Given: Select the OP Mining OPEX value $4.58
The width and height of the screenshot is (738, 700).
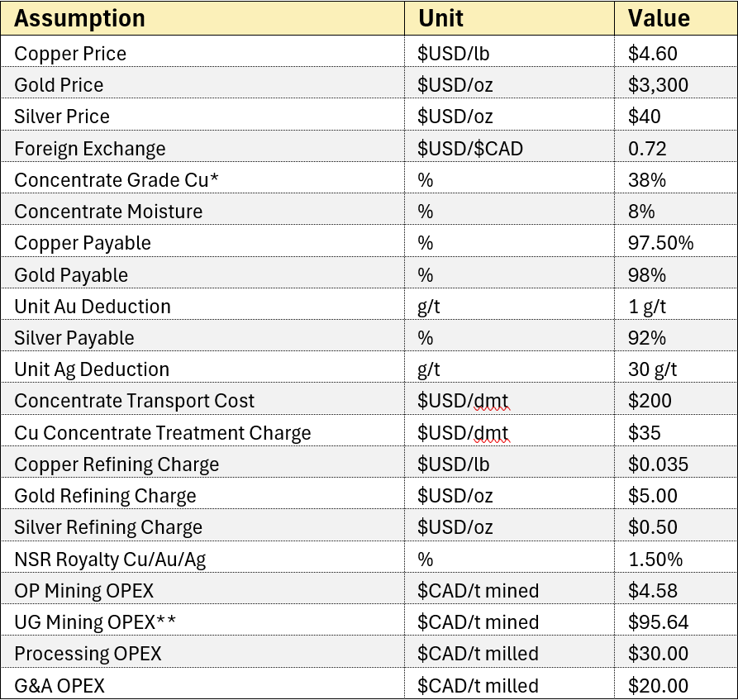Looking at the screenshot, I should point(652,591).
